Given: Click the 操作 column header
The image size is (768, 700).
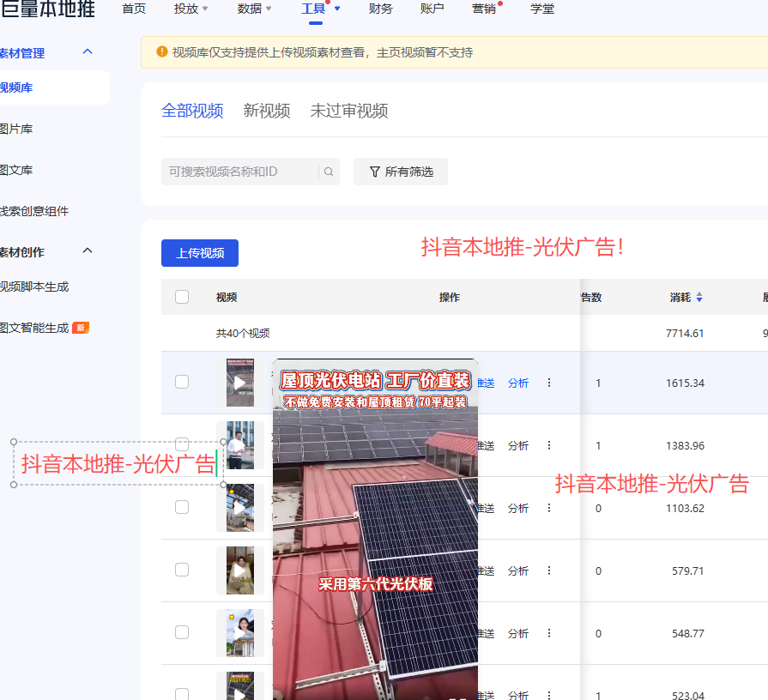Looking at the screenshot, I should coord(450,297).
